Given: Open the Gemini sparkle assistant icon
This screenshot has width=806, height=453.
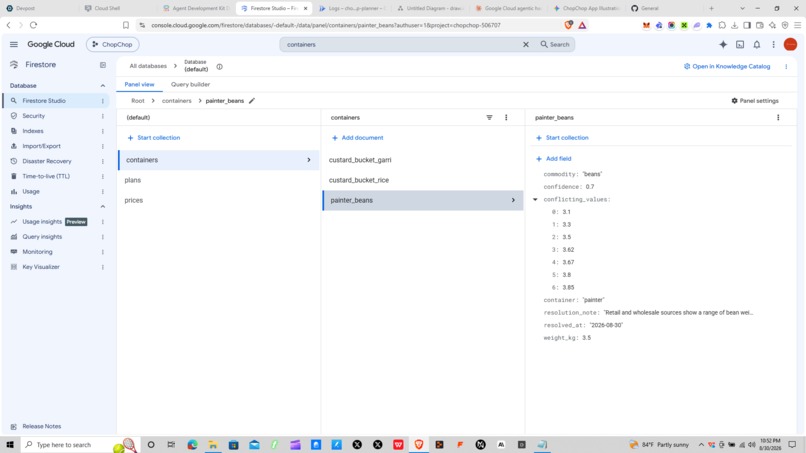Looking at the screenshot, I should pyautogui.click(x=723, y=45).
